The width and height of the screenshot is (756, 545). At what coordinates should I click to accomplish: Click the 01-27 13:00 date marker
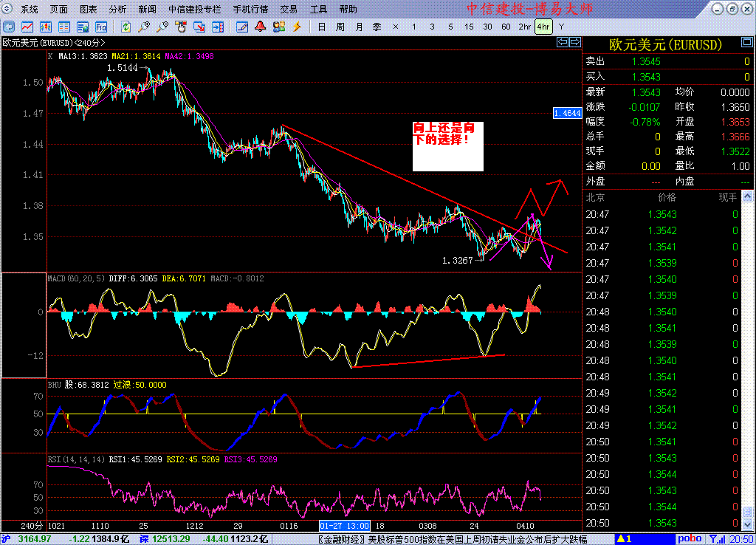(344, 526)
